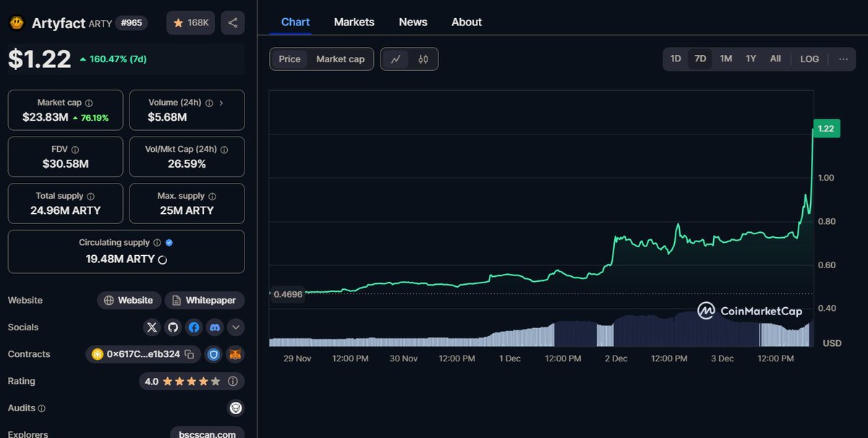Image resolution: width=868 pixels, height=438 pixels.
Task: Click the 26.59% Vol/Mkt Cap value
Action: (x=187, y=163)
